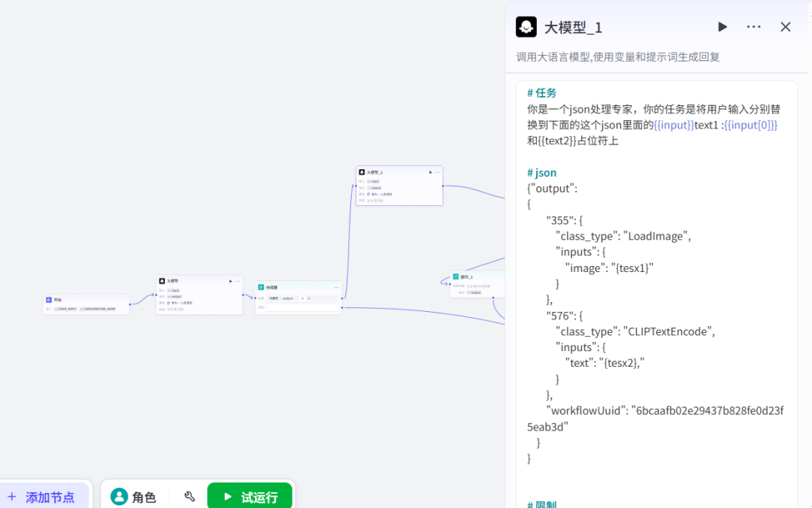812x508 pixels.
Task: Open the ellipsis menu on 大模型 canvas node
Action: point(238,281)
